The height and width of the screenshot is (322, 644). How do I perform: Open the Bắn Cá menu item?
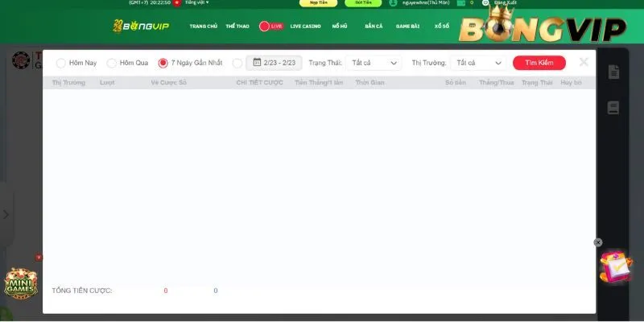click(x=374, y=27)
